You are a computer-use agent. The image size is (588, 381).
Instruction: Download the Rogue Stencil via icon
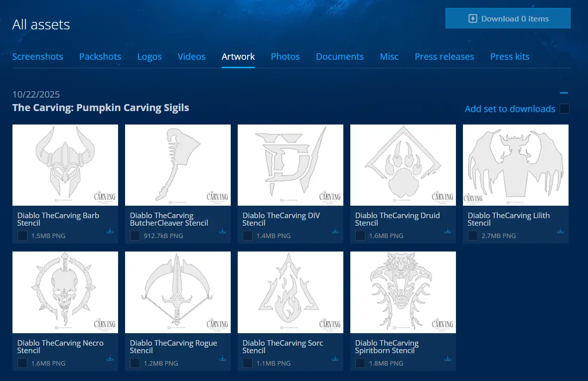pyautogui.click(x=222, y=359)
